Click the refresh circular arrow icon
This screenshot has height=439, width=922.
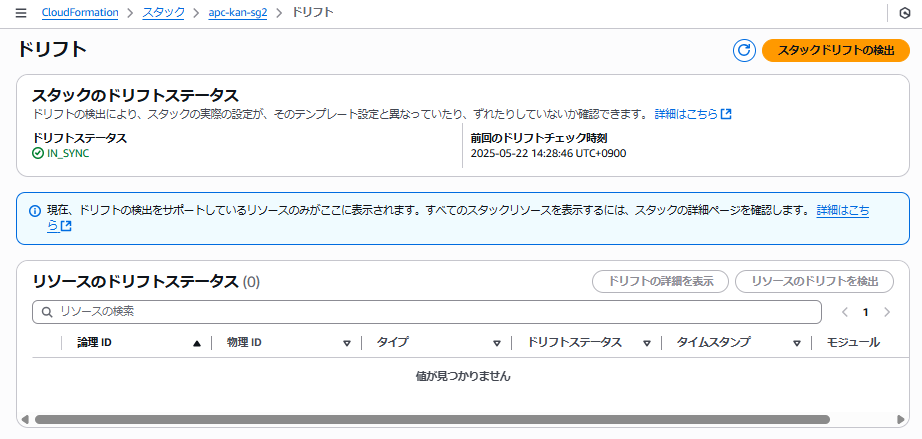(x=744, y=51)
